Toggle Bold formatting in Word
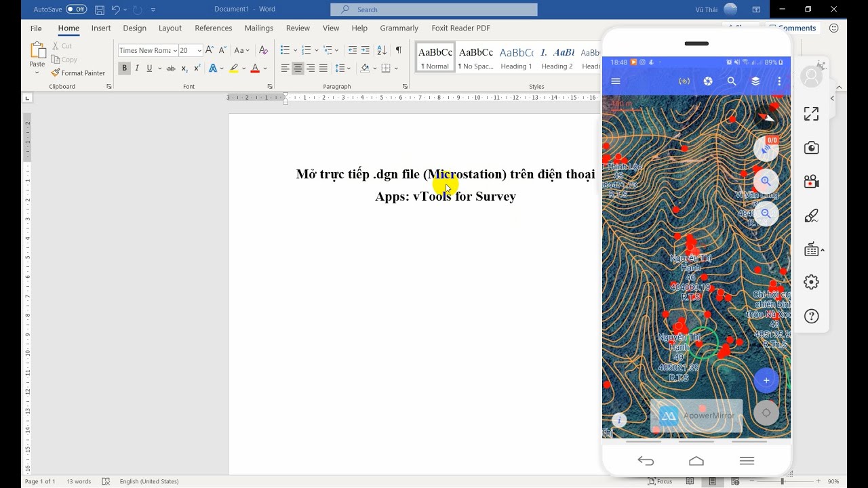Viewport: 868px width, 488px height. (x=124, y=68)
